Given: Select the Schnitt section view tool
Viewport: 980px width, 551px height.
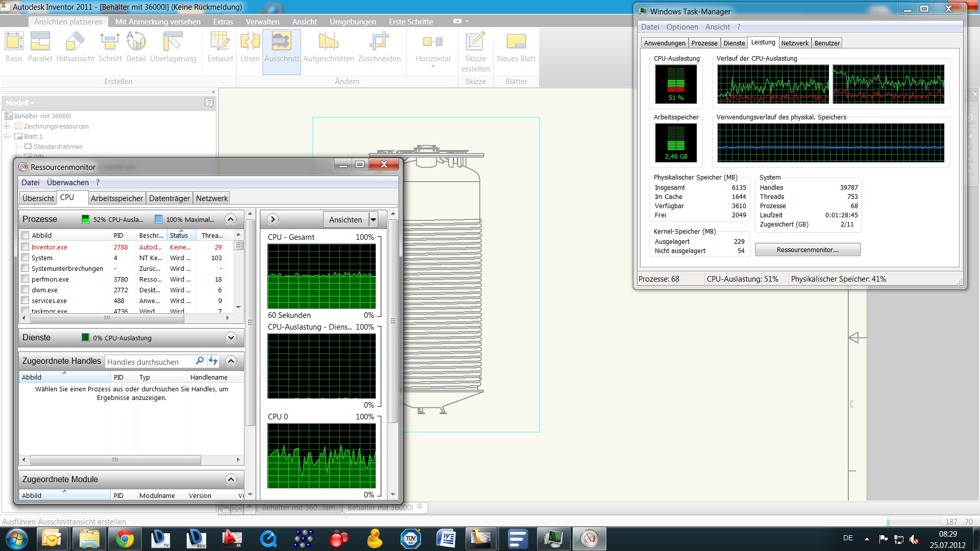Looking at the screenshot, I should 110,47.
